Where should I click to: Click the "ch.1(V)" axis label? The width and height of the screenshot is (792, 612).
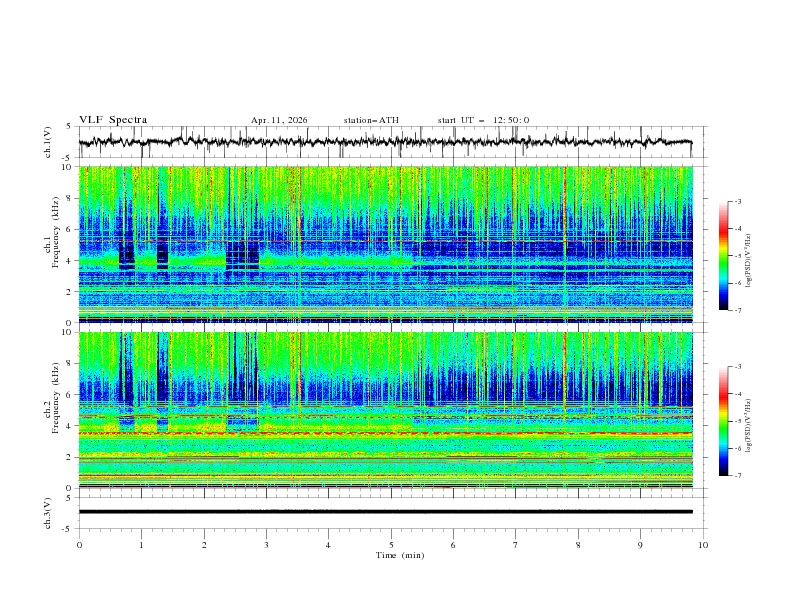coord(48,142)
